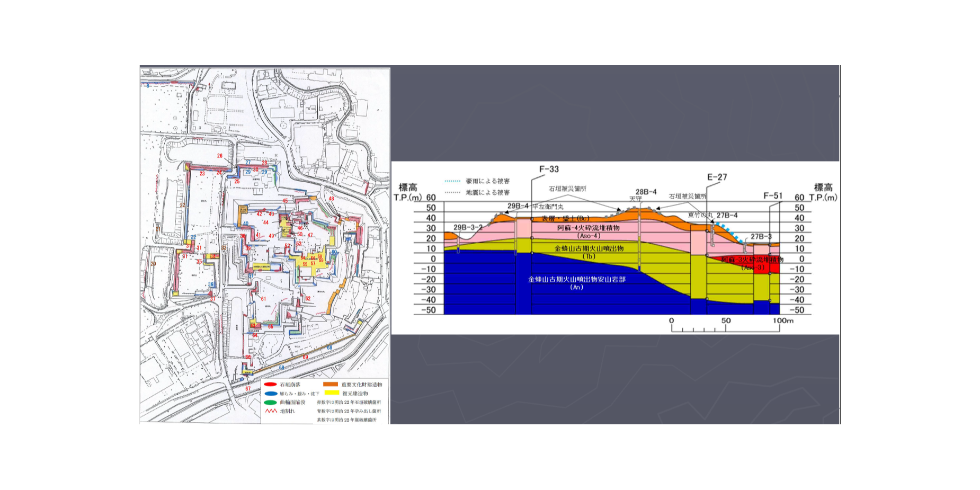Click the green oval 曲輪面陥没 legend symbol
The width and height of the screenshot is (980, 490).
270,402
